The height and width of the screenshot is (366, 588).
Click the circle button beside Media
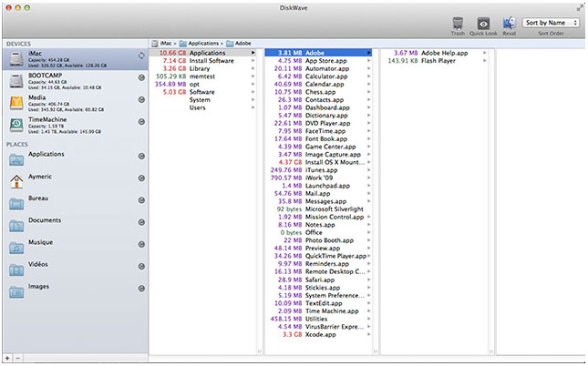pos(141,99)
